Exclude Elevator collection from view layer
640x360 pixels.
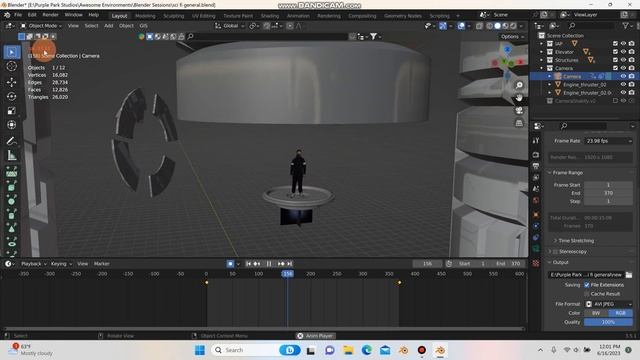tap(615, 52)
